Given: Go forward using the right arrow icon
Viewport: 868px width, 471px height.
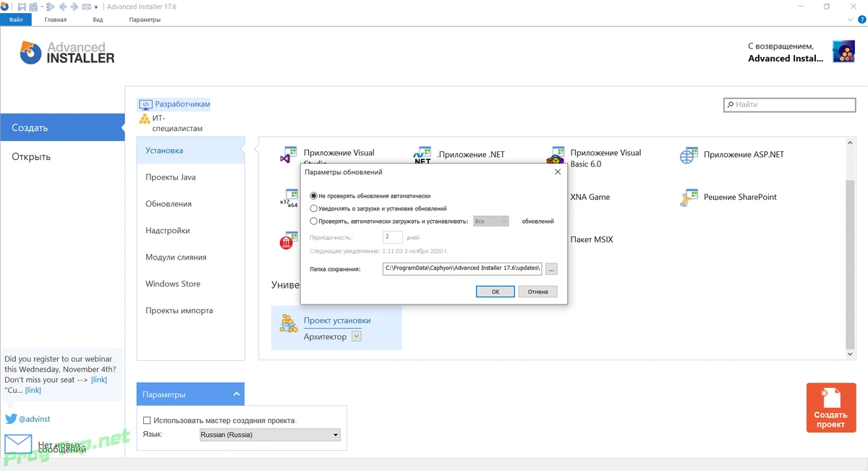Looking at the screenshot, I should pyautogui.click(x=75, y=7).
